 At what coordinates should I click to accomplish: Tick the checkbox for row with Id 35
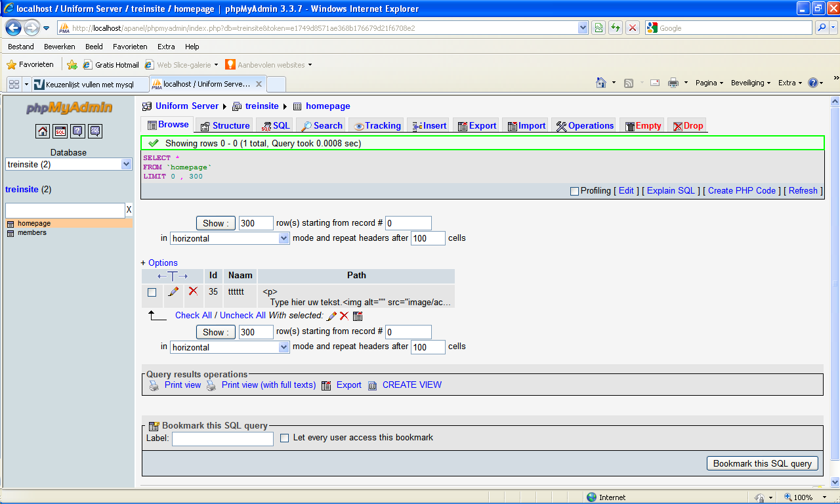[x=152, y=293]
